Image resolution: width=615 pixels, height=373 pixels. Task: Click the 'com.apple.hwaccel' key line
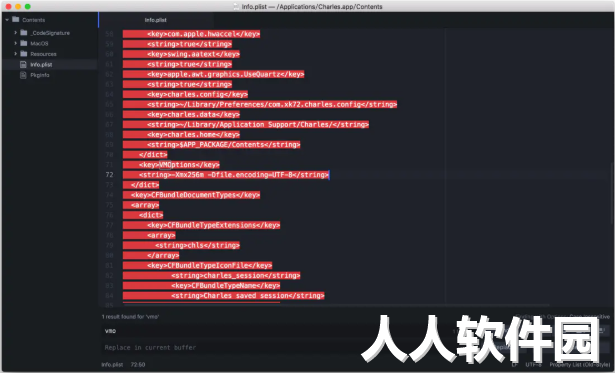click(x=203, y=34)
